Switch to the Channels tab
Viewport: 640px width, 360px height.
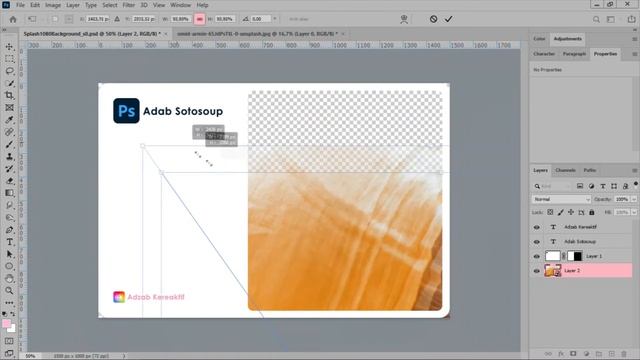click(x=565, y=170)
